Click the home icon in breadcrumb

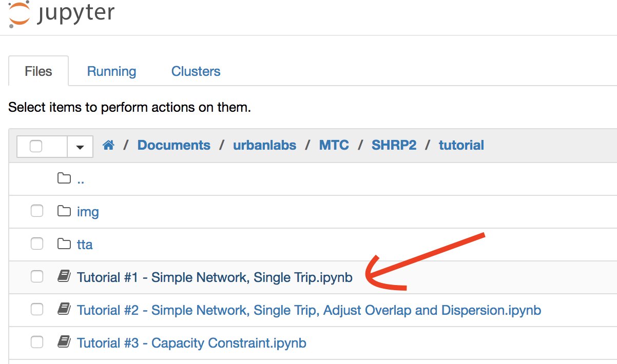click(x=108, y=146)
